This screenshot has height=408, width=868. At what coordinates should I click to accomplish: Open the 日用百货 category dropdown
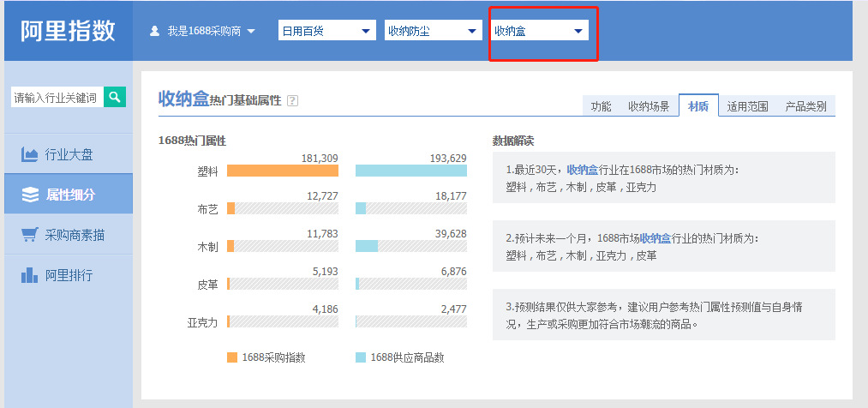pos(326,31)
